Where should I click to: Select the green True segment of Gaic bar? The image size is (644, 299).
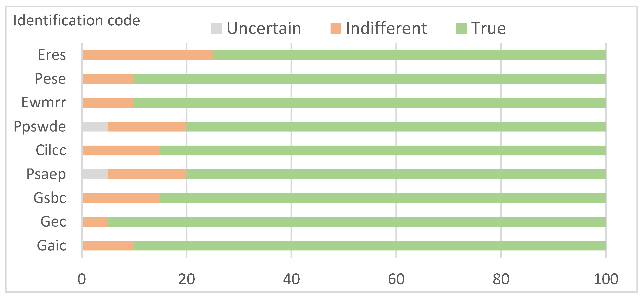370,246
